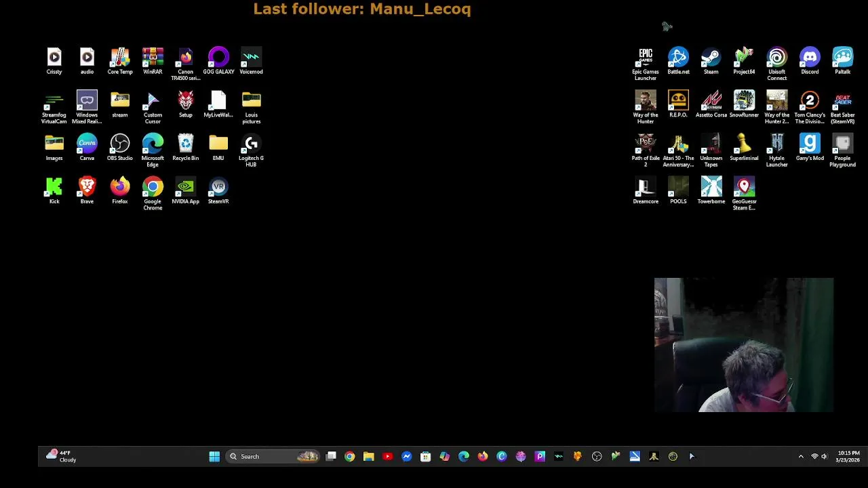
Task: Click the webcam overlay thumbnail
Action: (x=744, y=344)
